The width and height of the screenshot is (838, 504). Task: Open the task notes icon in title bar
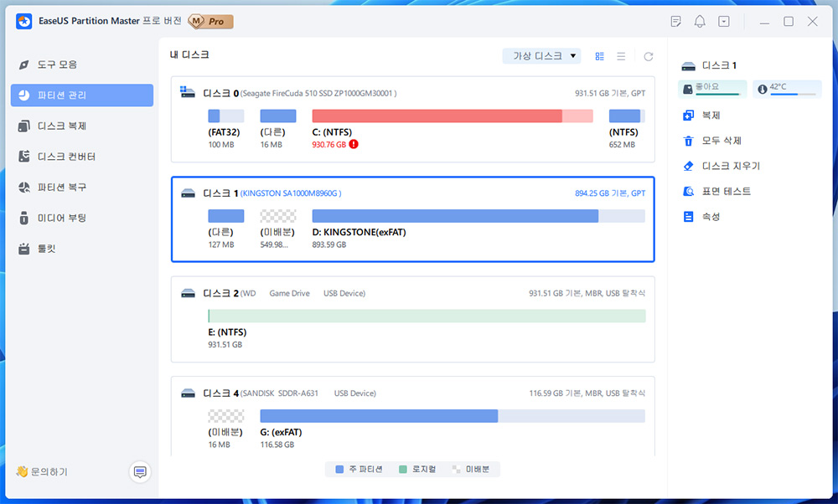pos(675,22)
